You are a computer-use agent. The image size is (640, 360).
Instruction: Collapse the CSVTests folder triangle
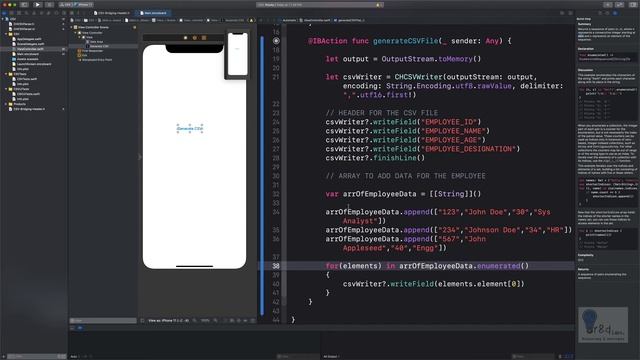pos(6,74)
